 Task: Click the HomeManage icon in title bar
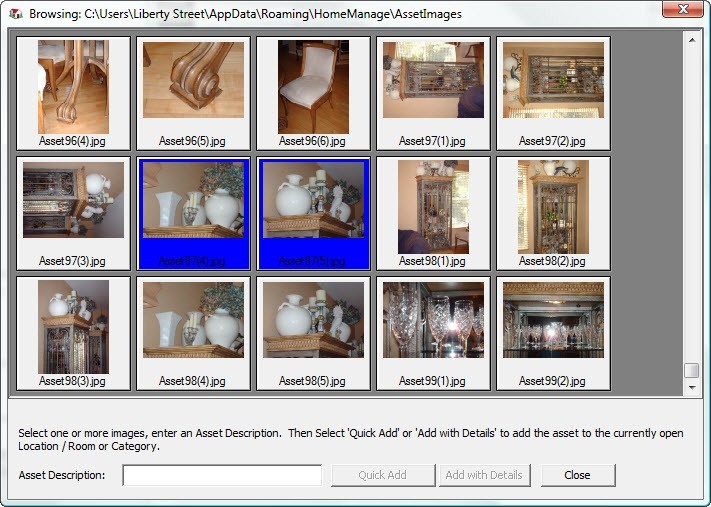coord(16,14)
